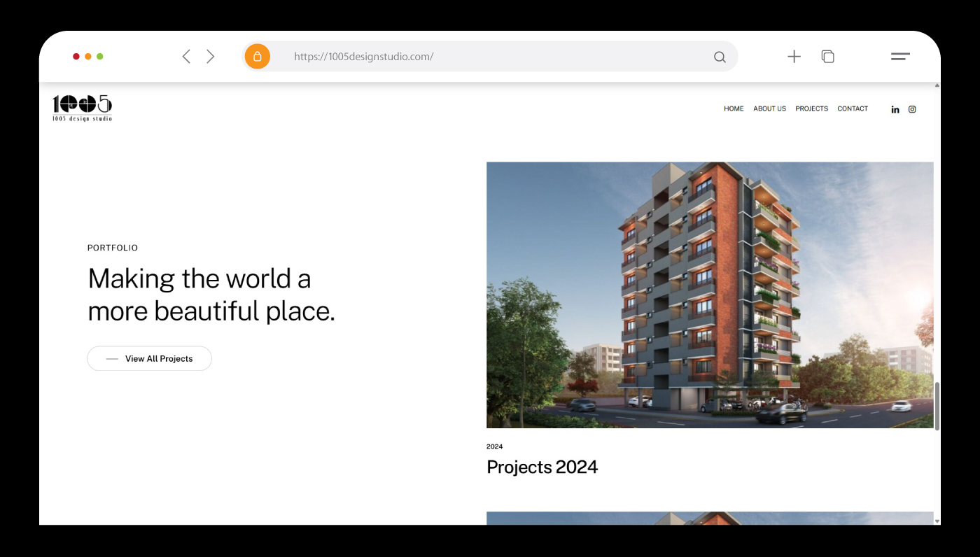The height and width of the screenshot is (557, 980).
Task: Open the Instagram profile icon
Action: point(912,109)
